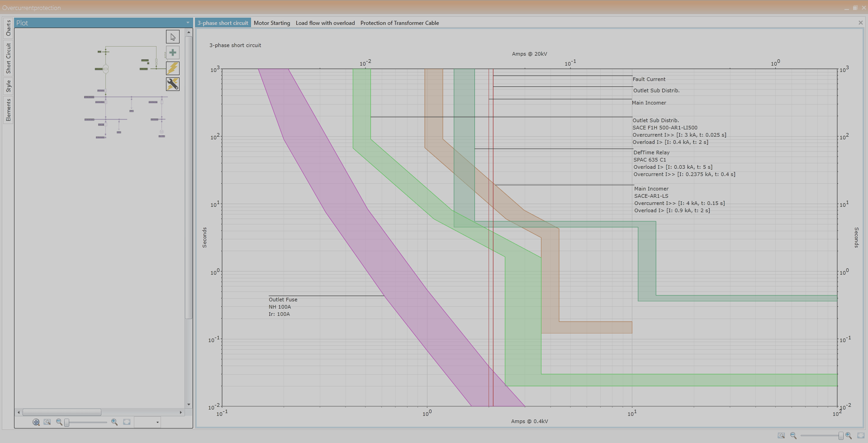Click the green plus add tool
This screenshot has height=443, width=868.
[x=173, y=52]
